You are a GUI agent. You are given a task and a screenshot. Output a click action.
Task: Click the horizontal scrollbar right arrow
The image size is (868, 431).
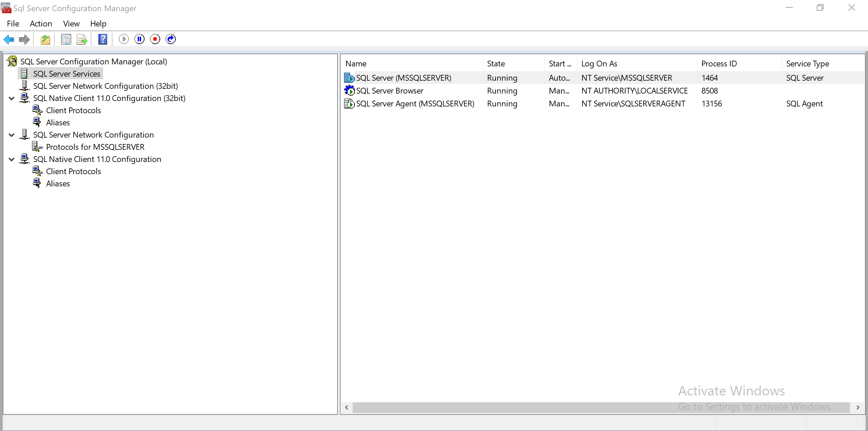click(857, 407)
